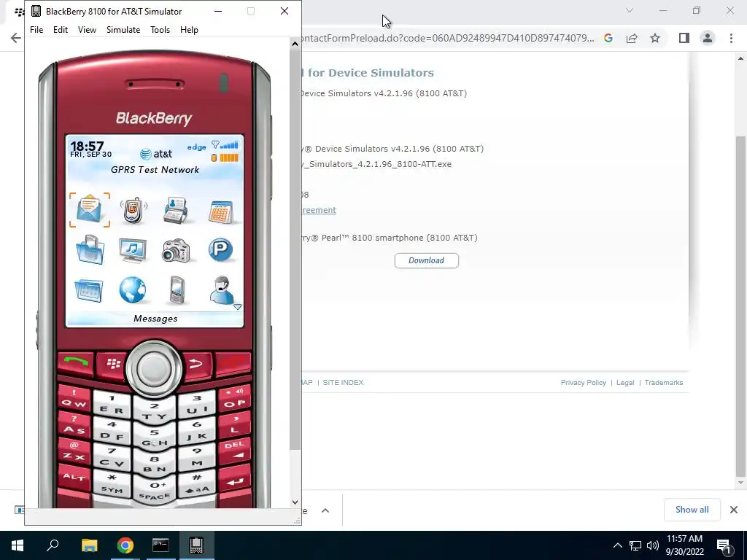Expand download item options chevron
The height and width of the screenshot is (560, 747).
click(325, 510)
